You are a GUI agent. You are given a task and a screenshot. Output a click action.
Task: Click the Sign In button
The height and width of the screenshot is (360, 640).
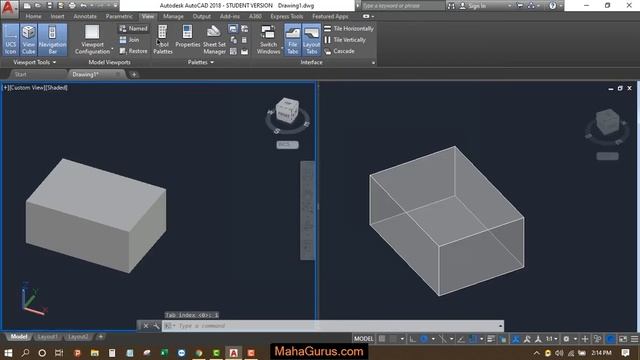pos(473,6)
